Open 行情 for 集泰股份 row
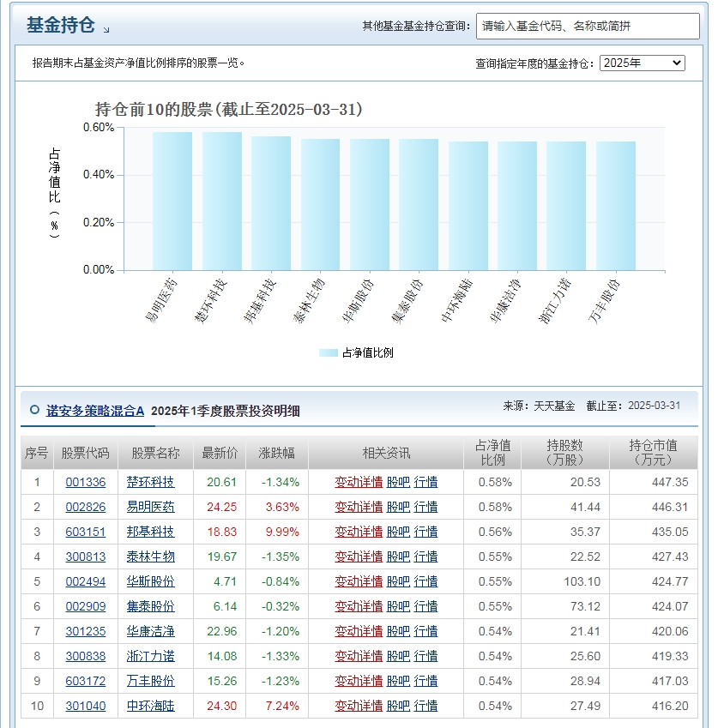The width and height of the screenshot is (718, 728). click(425, 606)
